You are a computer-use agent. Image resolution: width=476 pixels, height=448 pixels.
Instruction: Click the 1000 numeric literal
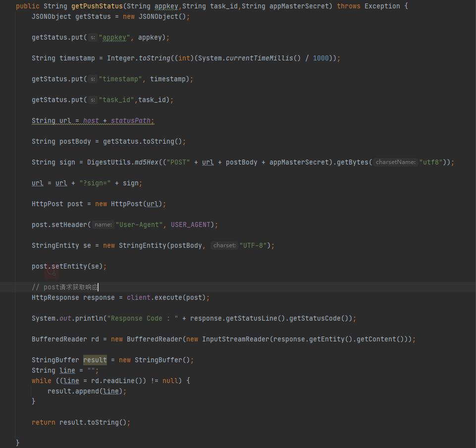pyautogui.click(x=321, y=58)
